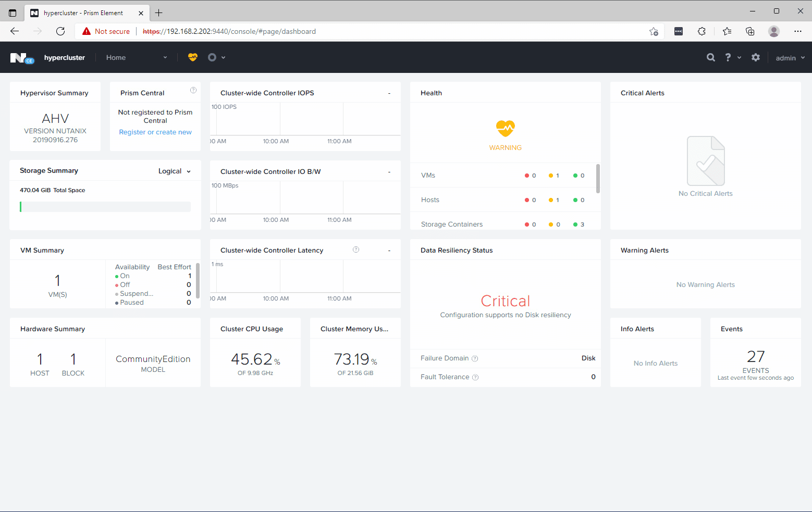Click the search magnifier icon
Viewport: 812px width, 512px height.
pos(710,57)
